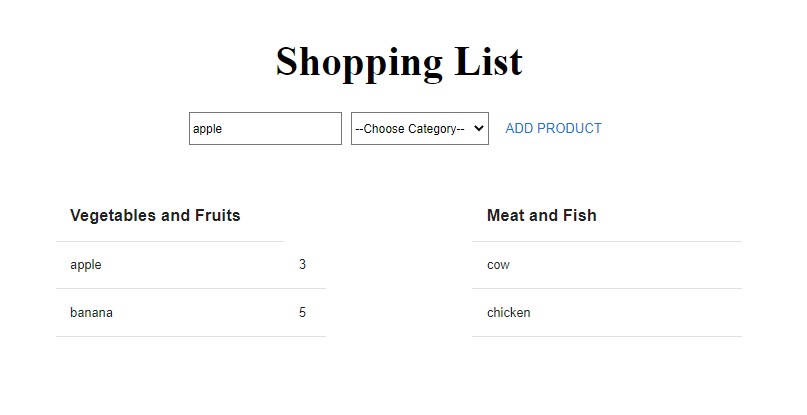Click the word Vegetables in the left heading
This screenshot has width=807, height=415.
point(113,216)
